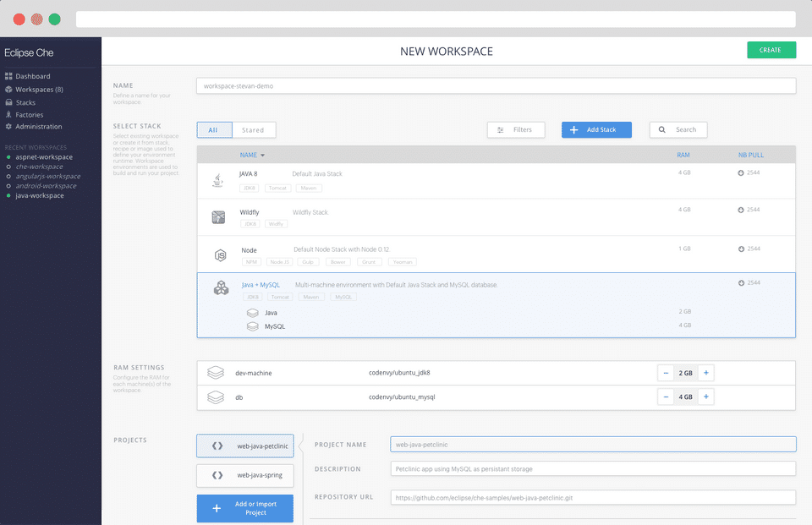Open Dashboard in the sidebar
The width and height of the screenshot is (812, 525).
click(33, 76)
